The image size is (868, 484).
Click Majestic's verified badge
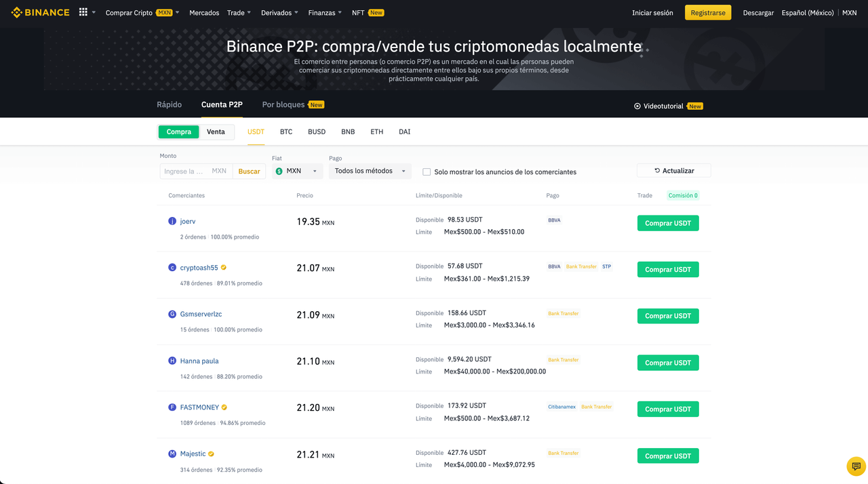click(212, 453)
